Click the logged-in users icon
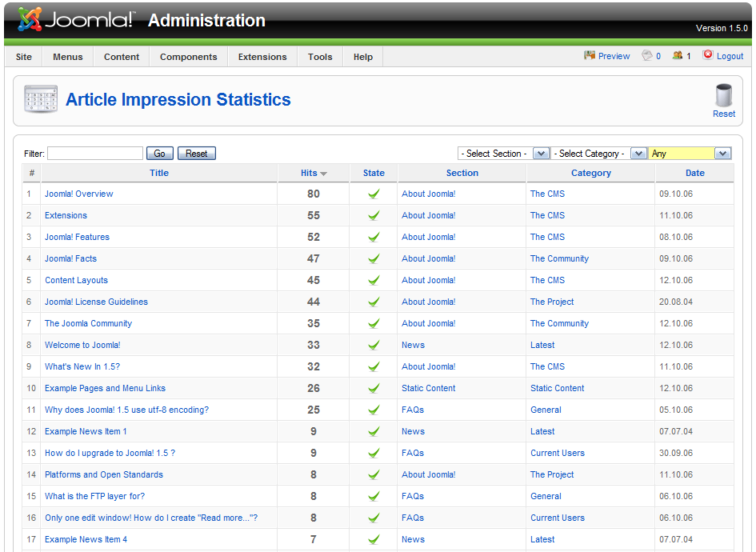 678,55
